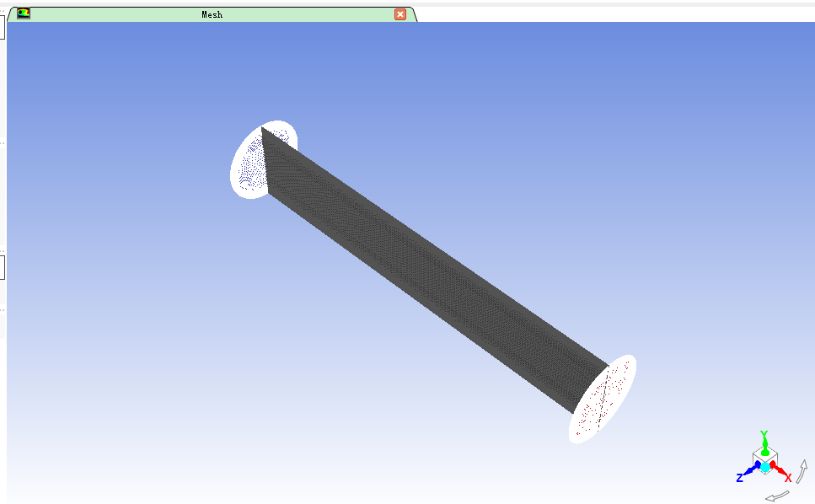
Task: Toggle the view by clicking the Z axis label
Action: click(x=740, y=477)
